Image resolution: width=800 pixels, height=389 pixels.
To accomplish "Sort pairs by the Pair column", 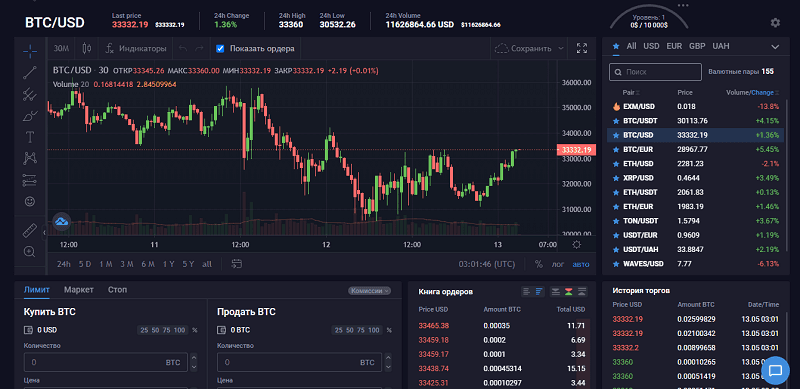I will pos(631,92).
